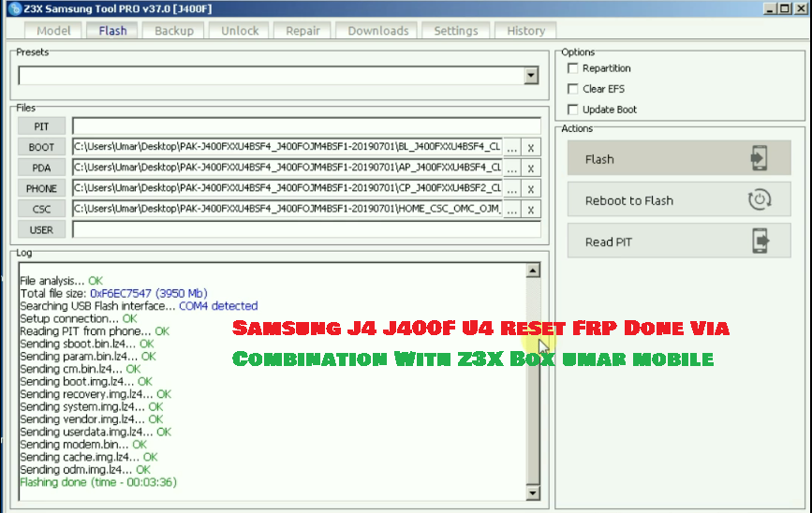Open the Backup tab

point(174,31)
